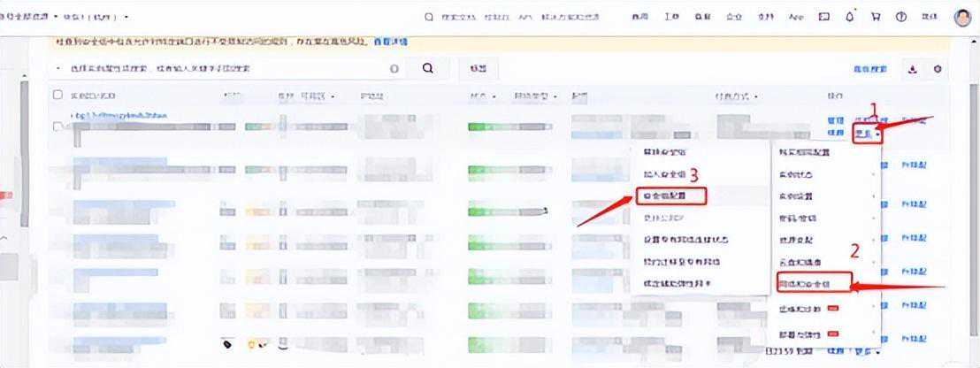Click the 标签 button next to search

pyautogui.click(x=478, y=68)
